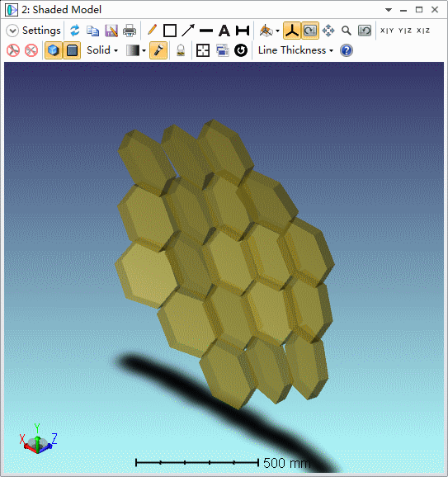Viewport: 448px width, 477px height.
Task: Click the camera view orientation icon
Action: (x=266, y=31)
